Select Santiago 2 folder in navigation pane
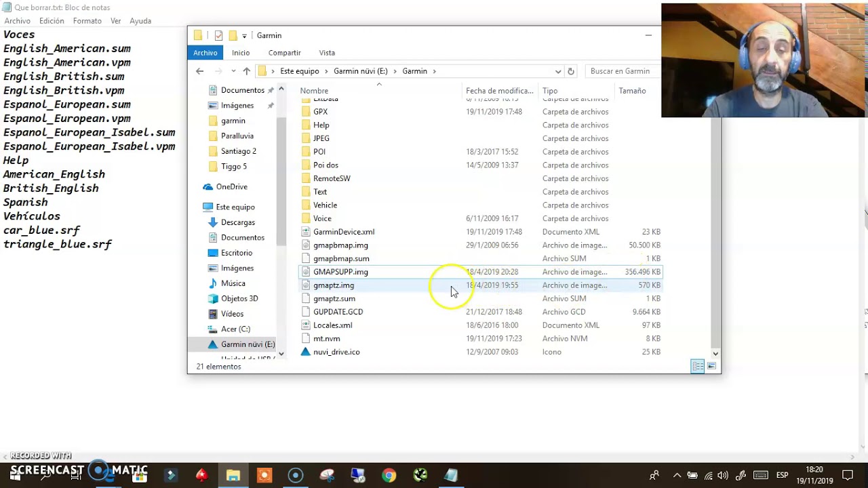The width and height of the screenshot is (868, 488). 238,151
